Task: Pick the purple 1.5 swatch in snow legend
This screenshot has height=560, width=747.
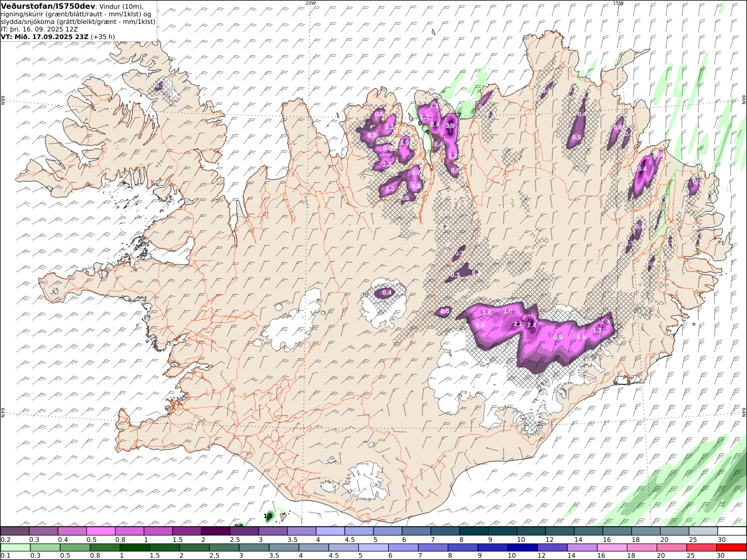Action: tap(187, 531)
